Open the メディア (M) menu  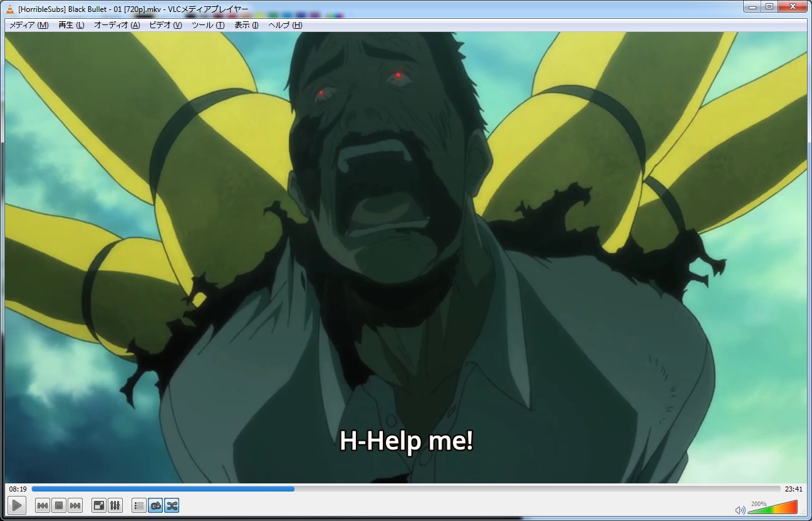click(28, 25)
